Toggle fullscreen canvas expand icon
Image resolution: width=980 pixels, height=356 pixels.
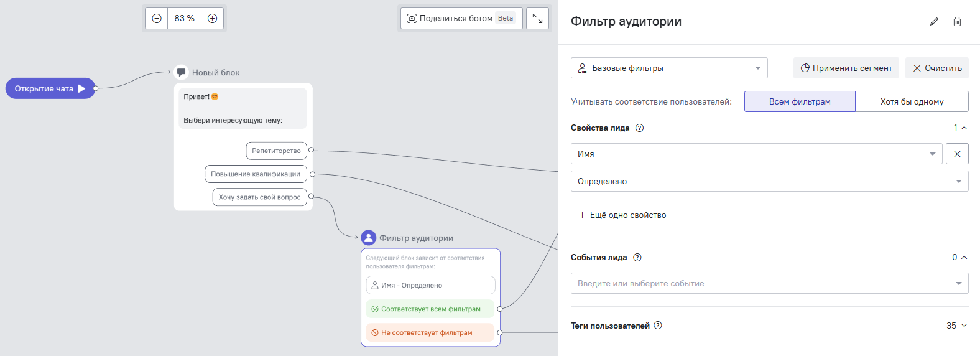[x=537, y=19]
